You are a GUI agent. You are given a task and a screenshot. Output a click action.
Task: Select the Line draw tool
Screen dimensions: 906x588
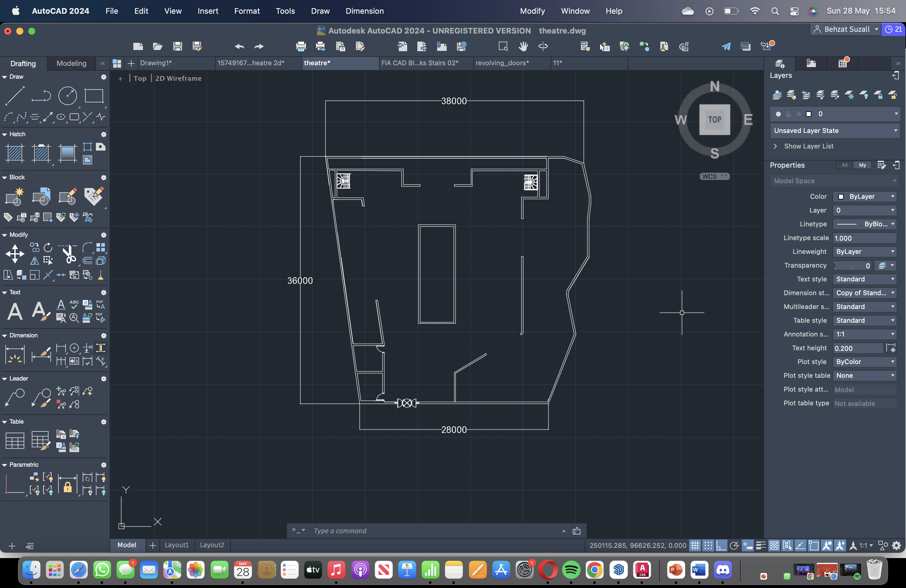(x=15, y=96)
